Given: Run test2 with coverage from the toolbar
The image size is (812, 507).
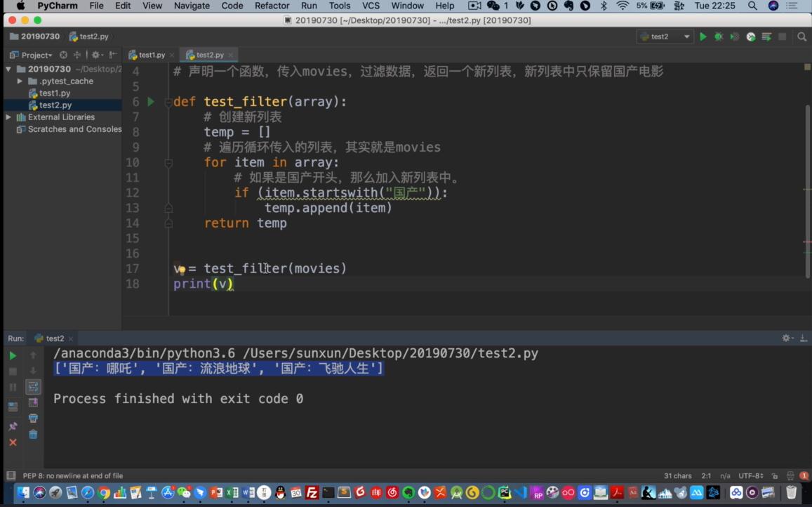Looking at the screenshot, I should 734,37.
